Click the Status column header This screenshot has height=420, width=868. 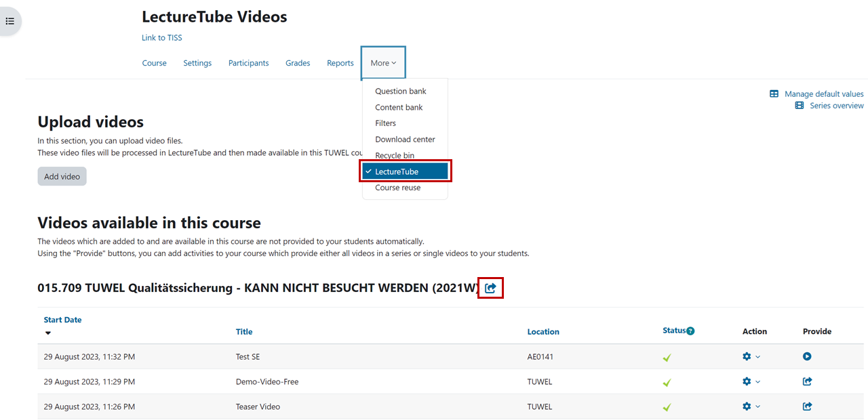click(674, 331)
